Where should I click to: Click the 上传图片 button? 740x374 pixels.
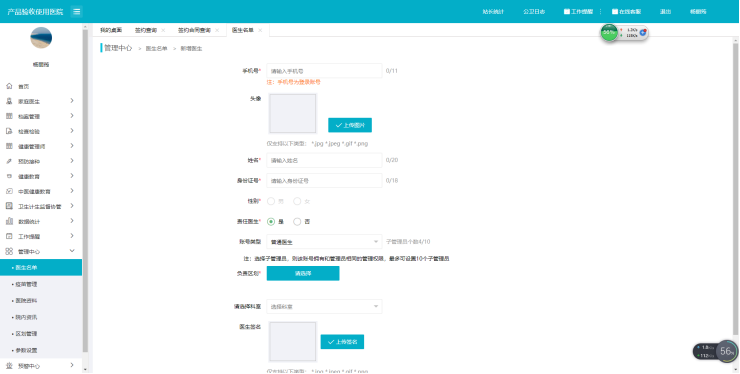pos(350,125)
